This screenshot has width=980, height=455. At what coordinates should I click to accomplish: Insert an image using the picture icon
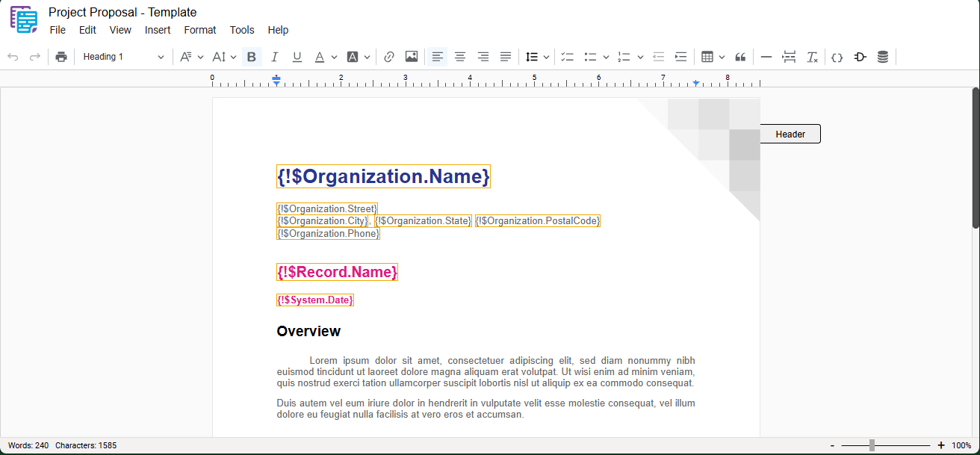point(412,57)
